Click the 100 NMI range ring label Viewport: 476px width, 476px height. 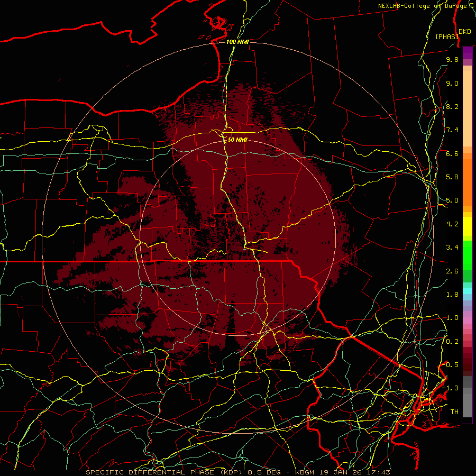(237, 42)
